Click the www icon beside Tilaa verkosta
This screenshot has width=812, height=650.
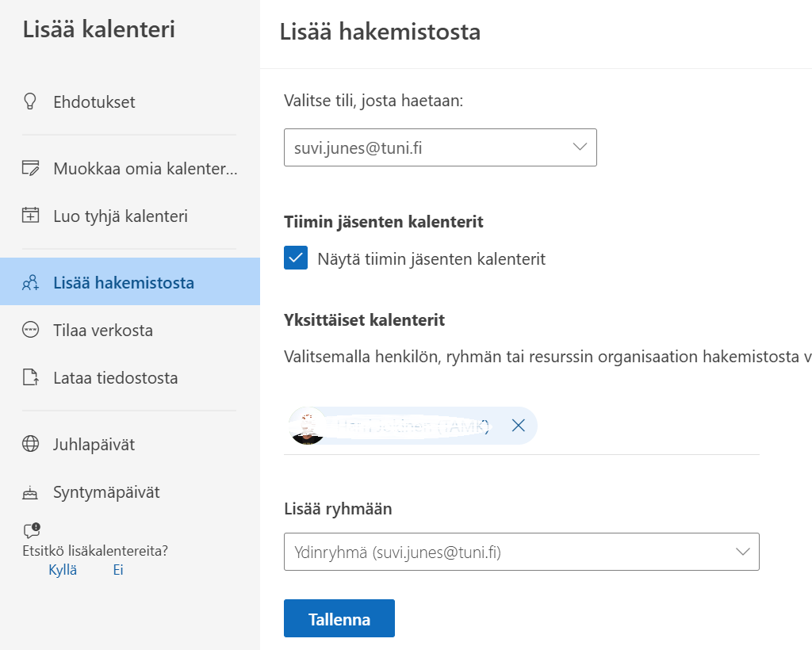pos(31,330)
